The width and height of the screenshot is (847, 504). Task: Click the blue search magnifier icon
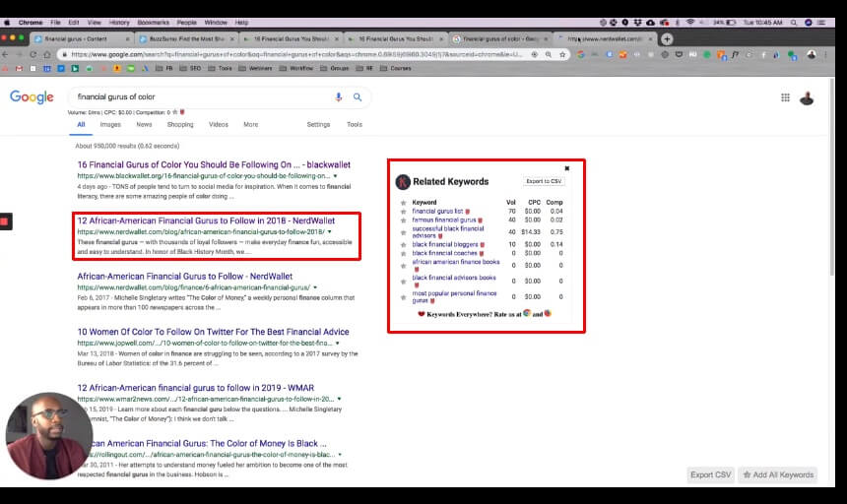click(358, 97)
